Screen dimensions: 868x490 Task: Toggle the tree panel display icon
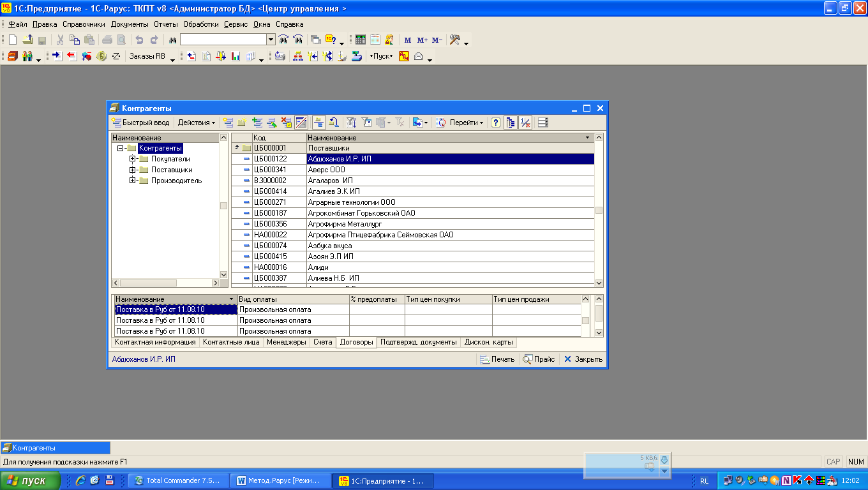coord(510,122)
